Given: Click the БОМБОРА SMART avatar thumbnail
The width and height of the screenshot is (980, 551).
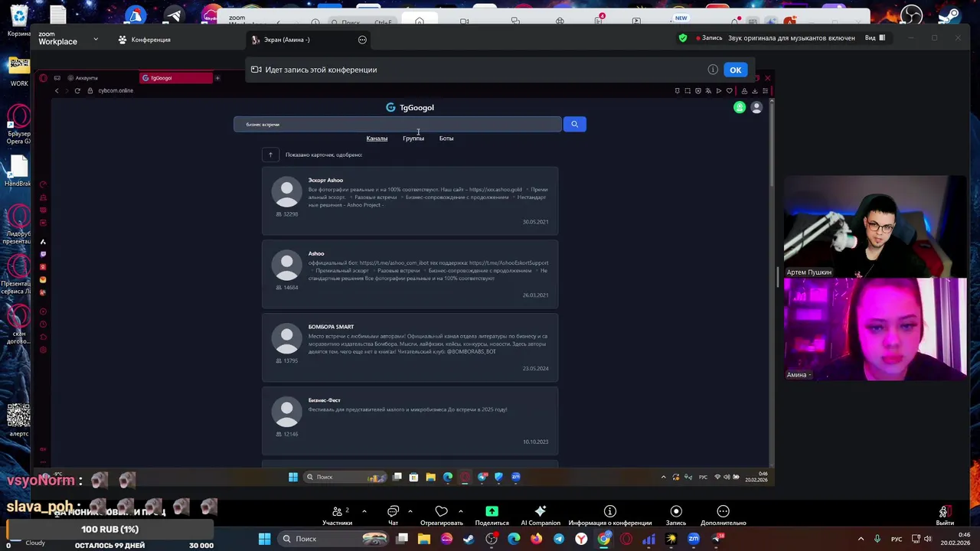Looking at the screenshot, I should click(x=287, y=339).
